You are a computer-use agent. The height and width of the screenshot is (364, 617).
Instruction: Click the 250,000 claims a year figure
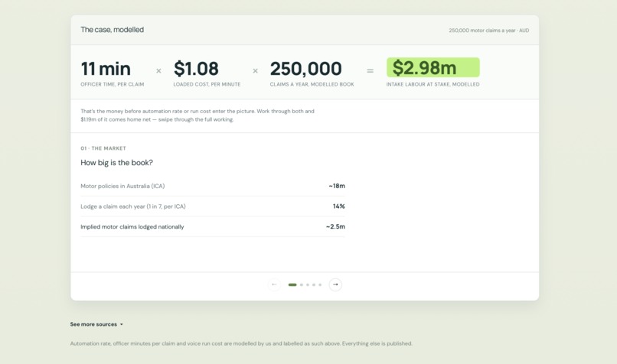305,69
